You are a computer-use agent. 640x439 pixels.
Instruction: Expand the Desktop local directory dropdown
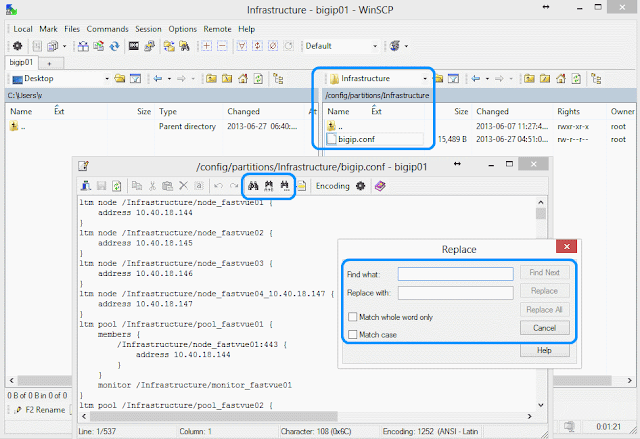(x=107, y=78)
